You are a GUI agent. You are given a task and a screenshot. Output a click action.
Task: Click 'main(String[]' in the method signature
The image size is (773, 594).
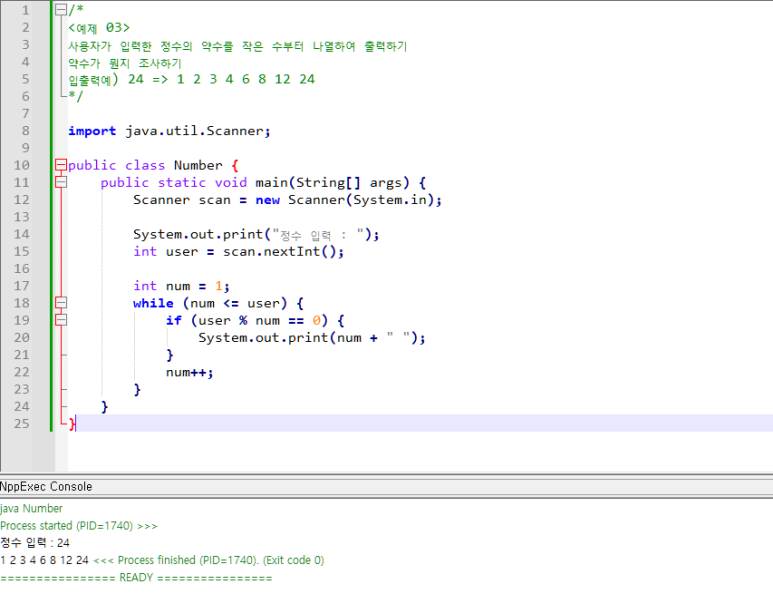[308, 182]
